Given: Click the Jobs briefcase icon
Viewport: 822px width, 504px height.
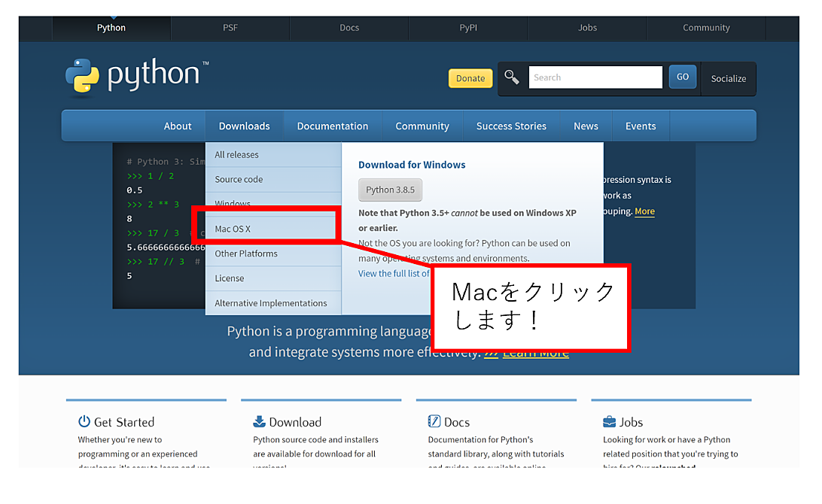Looking at the screenshot, I should (609, 422).
